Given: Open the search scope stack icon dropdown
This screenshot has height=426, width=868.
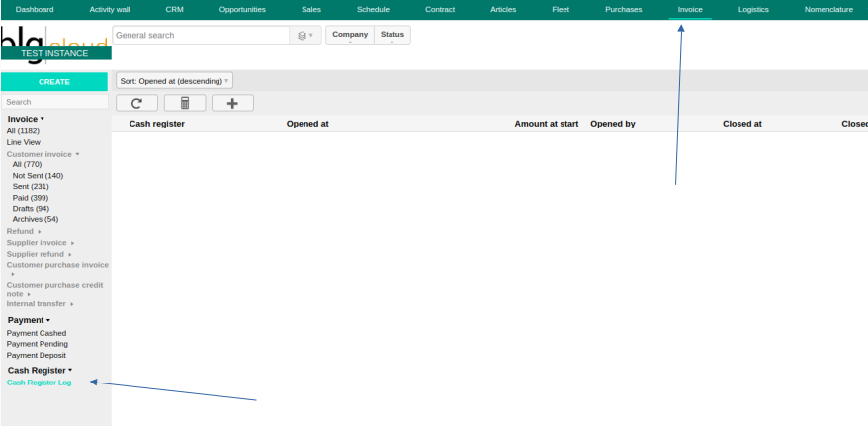Looking at the screenshot, I should pyautogui.click(x=305, y=36).
